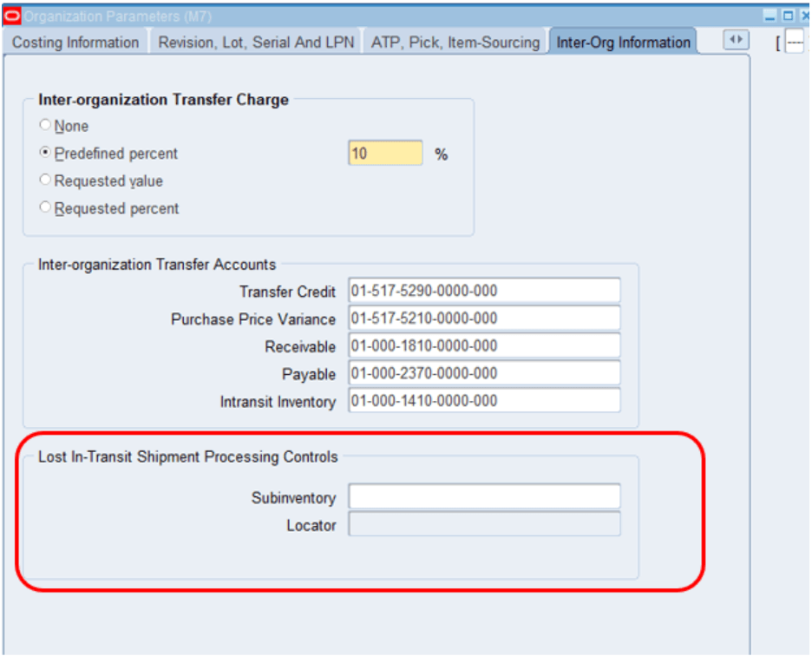
Task: Click the Locator field under shipment controls
Action: pyautogui.click(x=483, y=524)
